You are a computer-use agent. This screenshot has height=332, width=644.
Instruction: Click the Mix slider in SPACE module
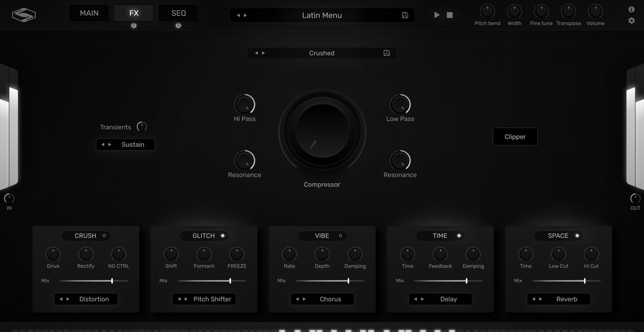coord(566,281)
